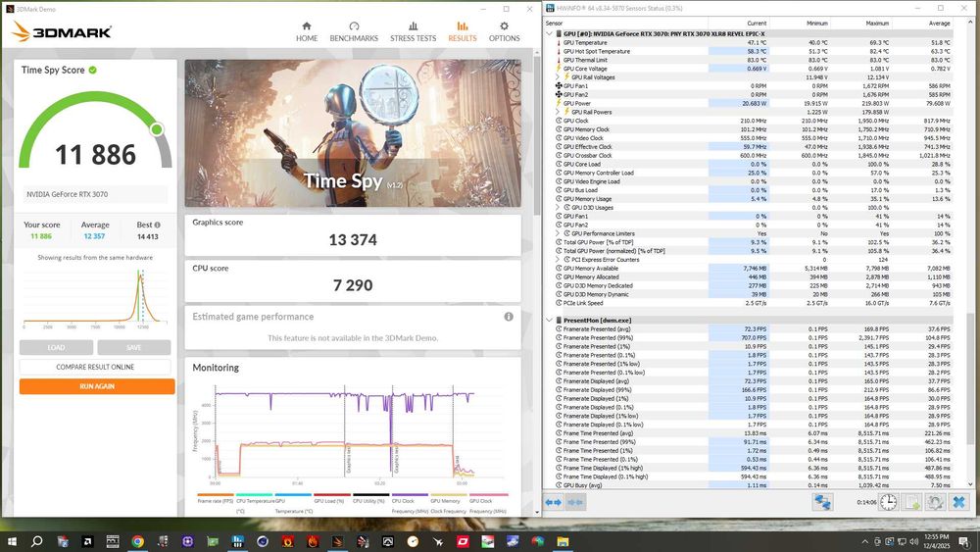This screenshot has width=980, height=552.
Task: Click the Average column header in HWiNFO
Action: [x=940, y=24]
